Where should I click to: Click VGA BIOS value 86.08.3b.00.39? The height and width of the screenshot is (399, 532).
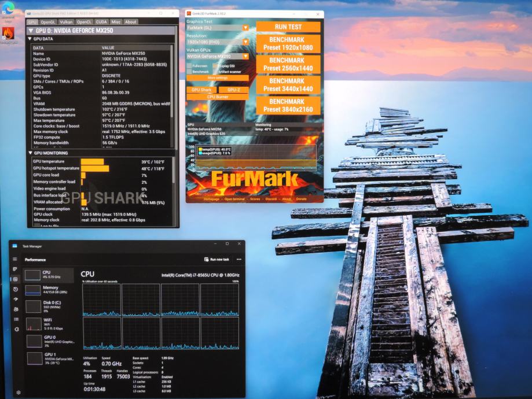tap(116, 93)
